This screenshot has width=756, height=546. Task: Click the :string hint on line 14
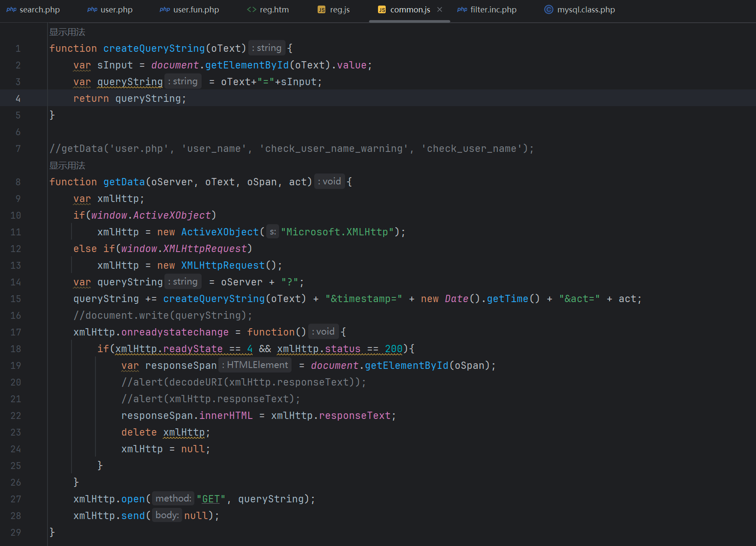183,282
